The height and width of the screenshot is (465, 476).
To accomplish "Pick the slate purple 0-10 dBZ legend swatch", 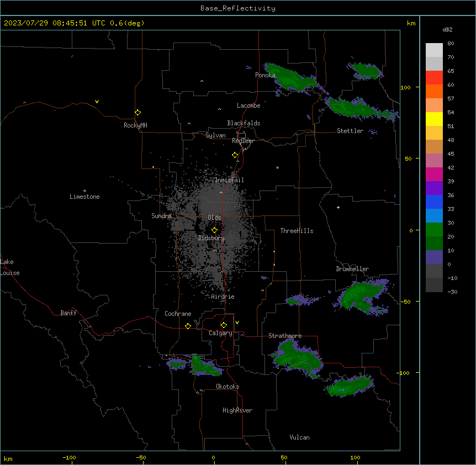I will click(x=434, y=257).
